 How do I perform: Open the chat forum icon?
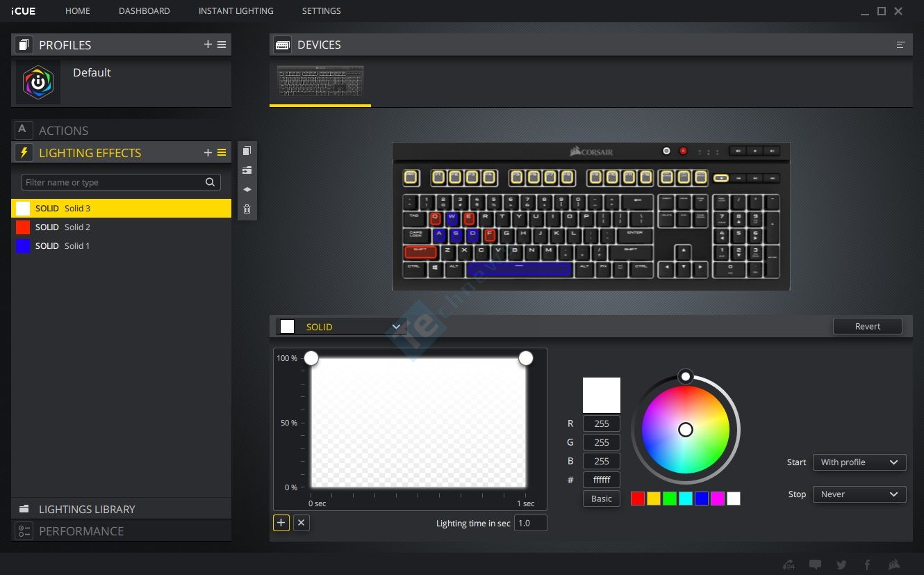pos(815,565)
